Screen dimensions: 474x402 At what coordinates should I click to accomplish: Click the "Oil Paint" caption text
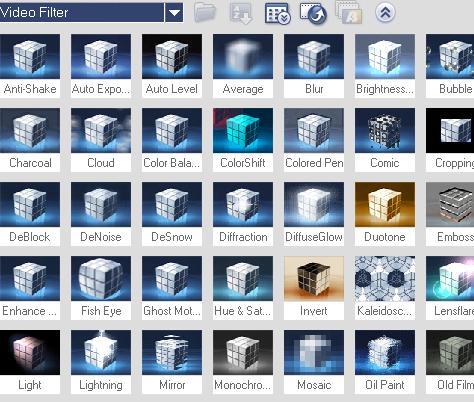coord(385,385)
